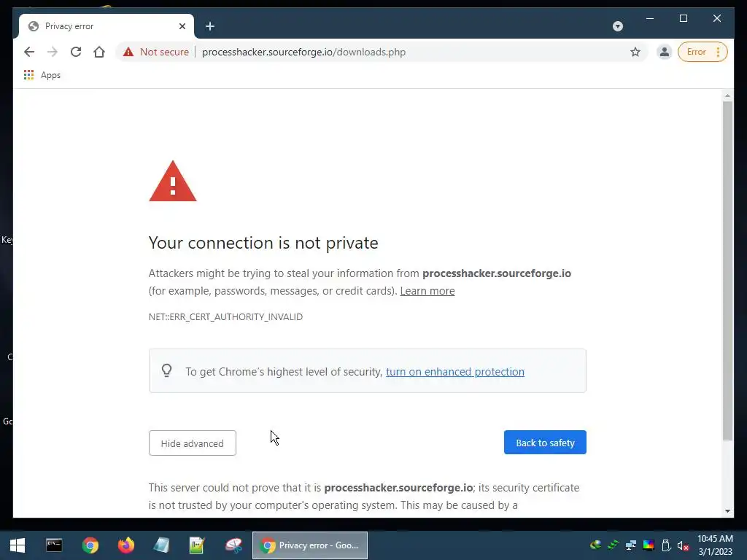Viewport: 747px width, 560px height.
Task: Click the Not secure warning indicator
Action: (156, 52)
